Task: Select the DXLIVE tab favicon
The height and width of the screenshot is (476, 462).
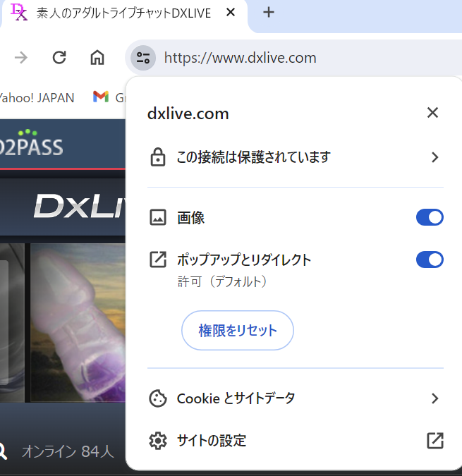Action: 19,13
